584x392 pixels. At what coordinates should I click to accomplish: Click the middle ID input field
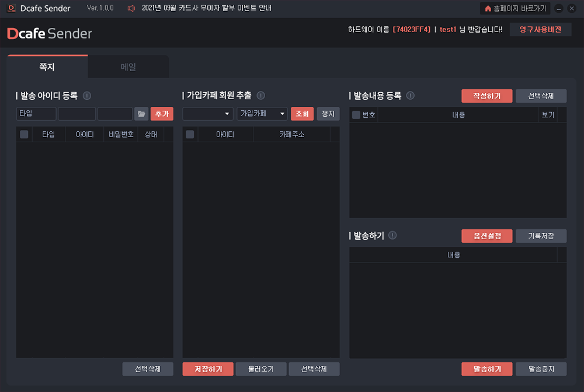point(77,114)
